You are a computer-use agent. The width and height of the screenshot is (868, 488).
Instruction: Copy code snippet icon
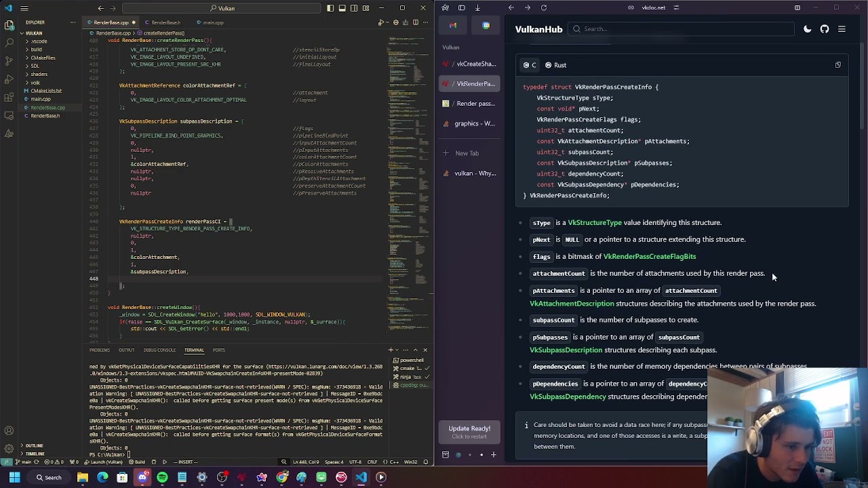point(838,65)
